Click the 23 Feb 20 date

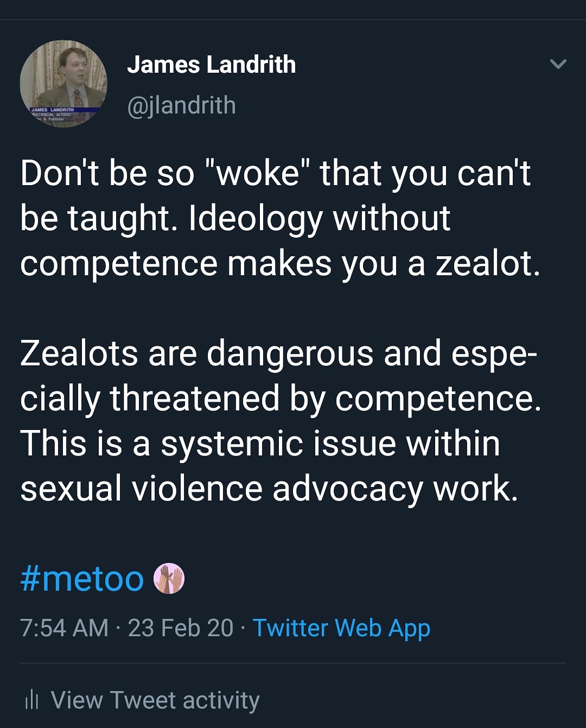pyautogui.click(x=181, y=628)
